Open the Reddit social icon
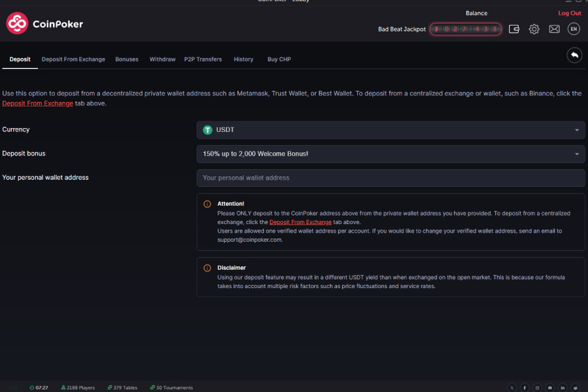This screenshot has width=588, height=392. coord(576,387)
